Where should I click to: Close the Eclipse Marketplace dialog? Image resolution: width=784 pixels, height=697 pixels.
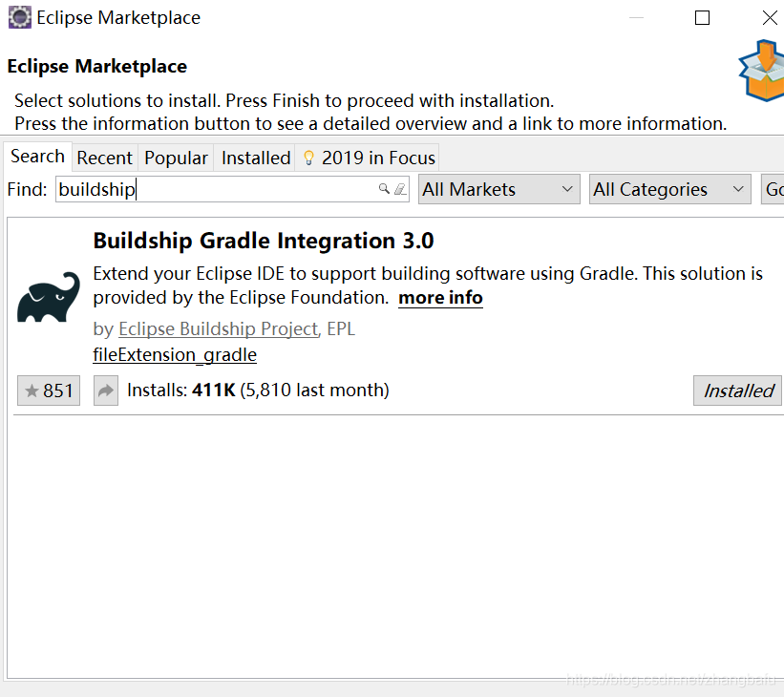point(770,18)
